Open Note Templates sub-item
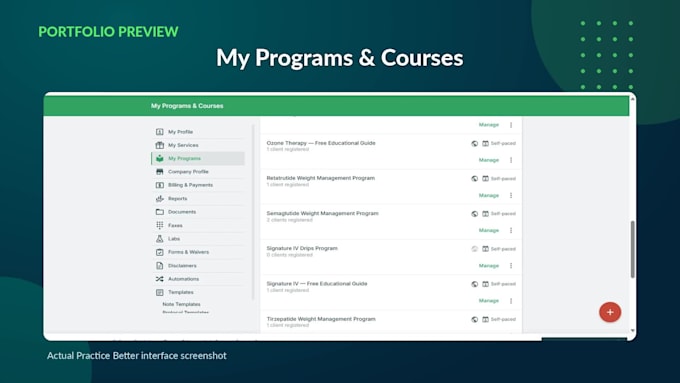 coord(181,304)
